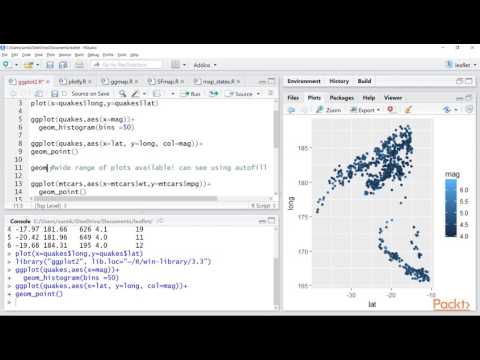Toggle the Source on Save checkbox

[x=65, y=94]
